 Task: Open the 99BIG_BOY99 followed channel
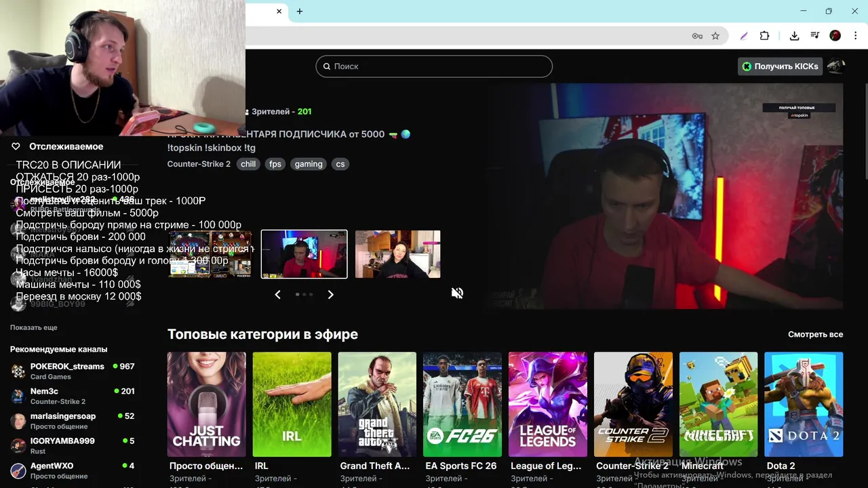point(73,304)
